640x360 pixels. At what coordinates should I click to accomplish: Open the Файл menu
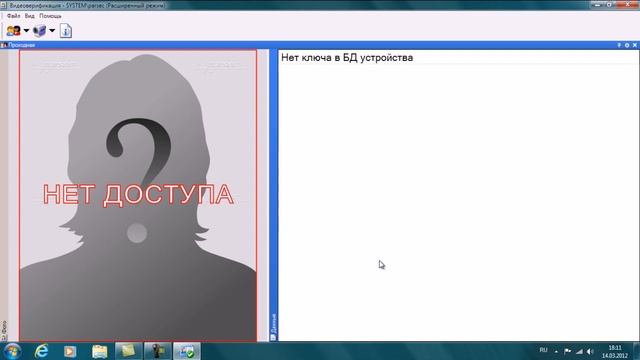click(13, 16)
